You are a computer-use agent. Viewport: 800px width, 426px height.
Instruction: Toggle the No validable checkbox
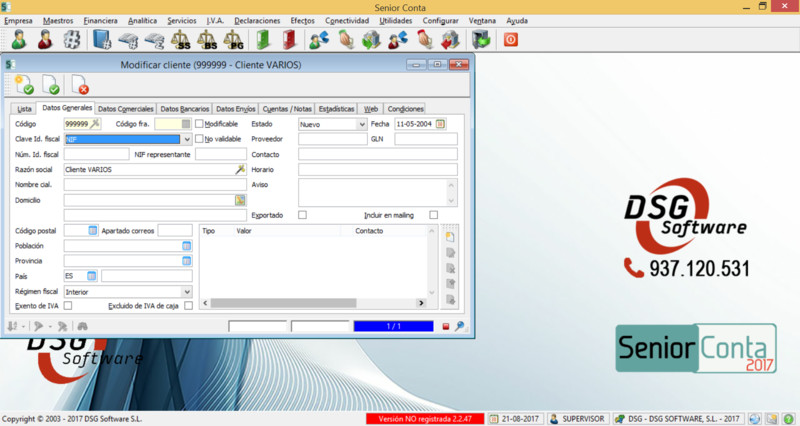click(199, 139)
